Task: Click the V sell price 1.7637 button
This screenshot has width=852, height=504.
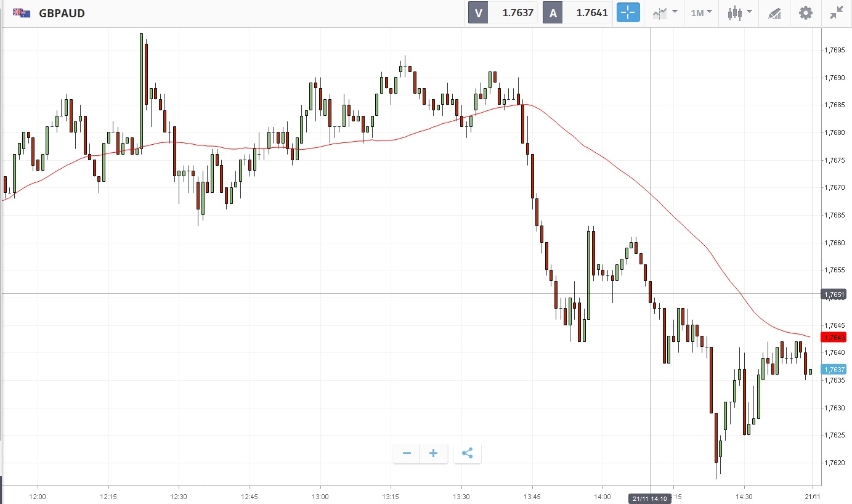Action: tap(503, 13)
